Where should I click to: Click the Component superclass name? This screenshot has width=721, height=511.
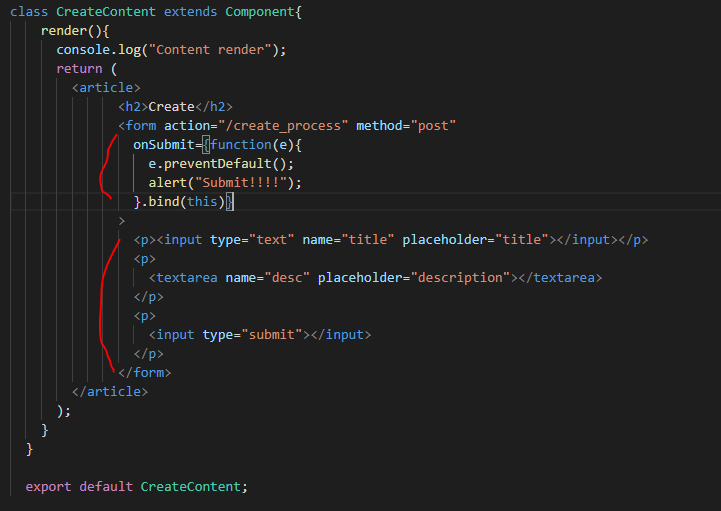(x=259, y=11)
